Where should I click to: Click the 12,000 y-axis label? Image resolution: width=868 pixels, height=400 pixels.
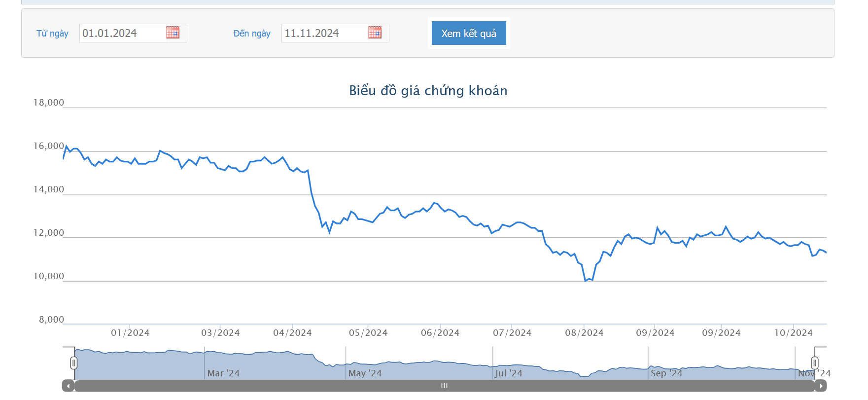(x=49, y=233)
